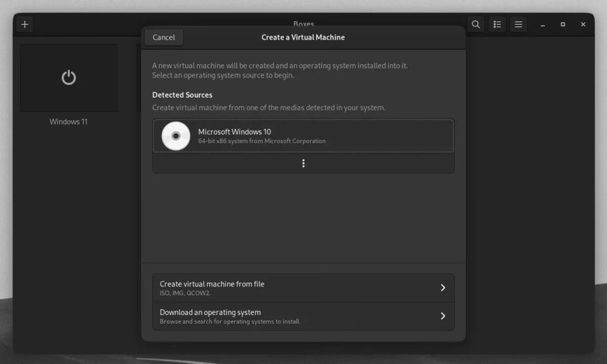
Task: Open the search magnifier icon
Action: point(476,24)
